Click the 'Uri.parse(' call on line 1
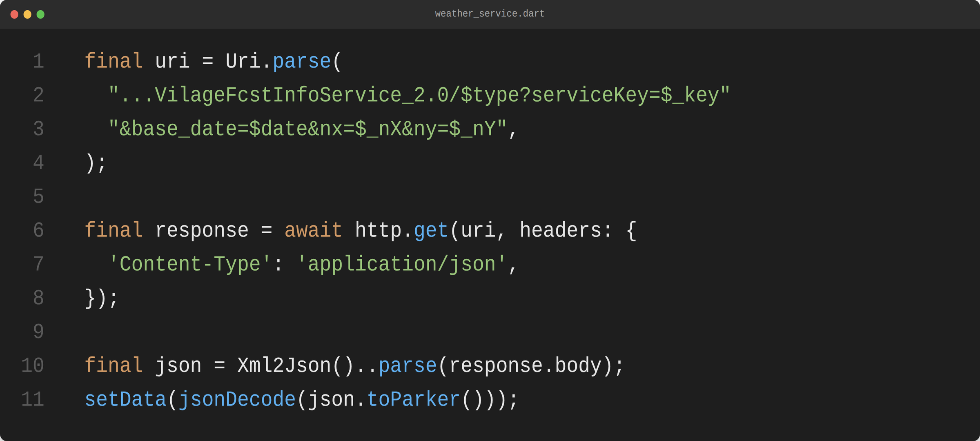This screenshot has width=980, height=441. pos(284,61)
